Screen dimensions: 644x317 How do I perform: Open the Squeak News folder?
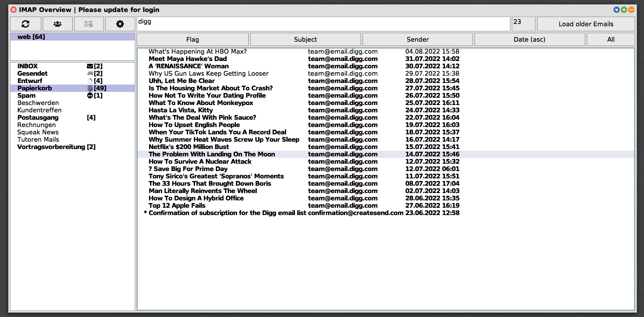(x=73, y=132)
